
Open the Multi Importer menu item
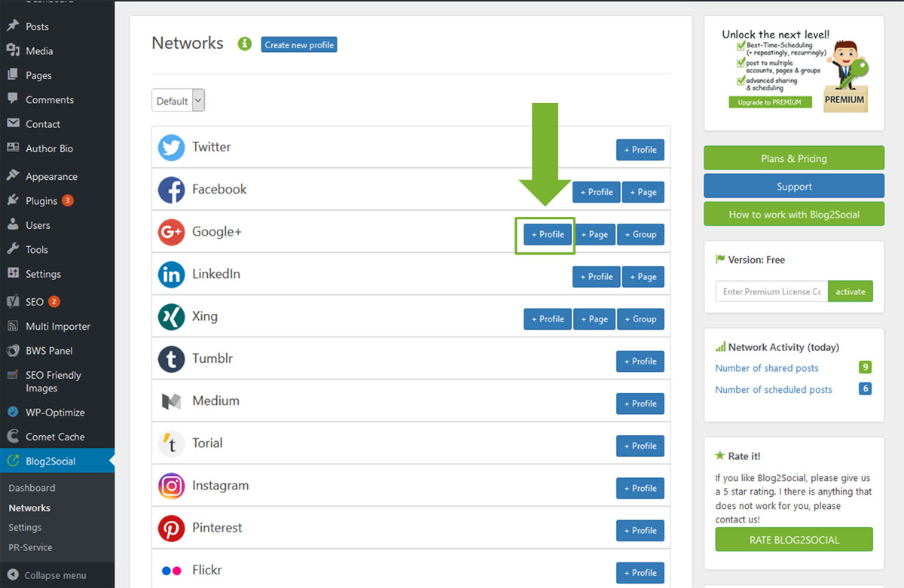tap(57, 326)
